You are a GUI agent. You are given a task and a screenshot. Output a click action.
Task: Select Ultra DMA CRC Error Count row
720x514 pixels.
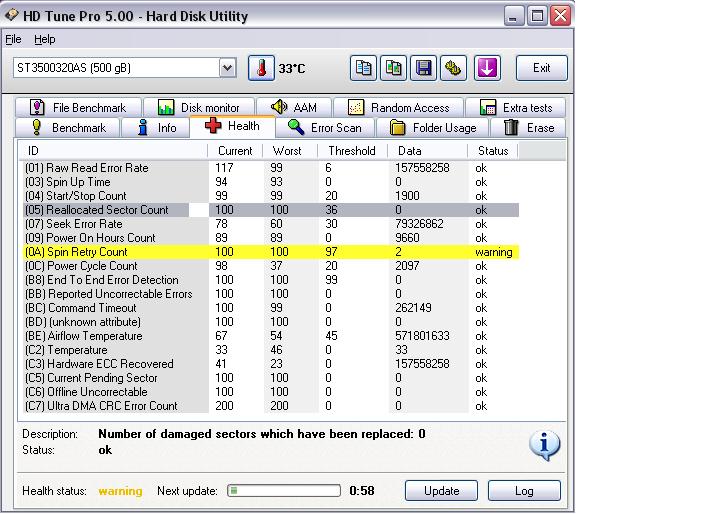coord(271,406)
